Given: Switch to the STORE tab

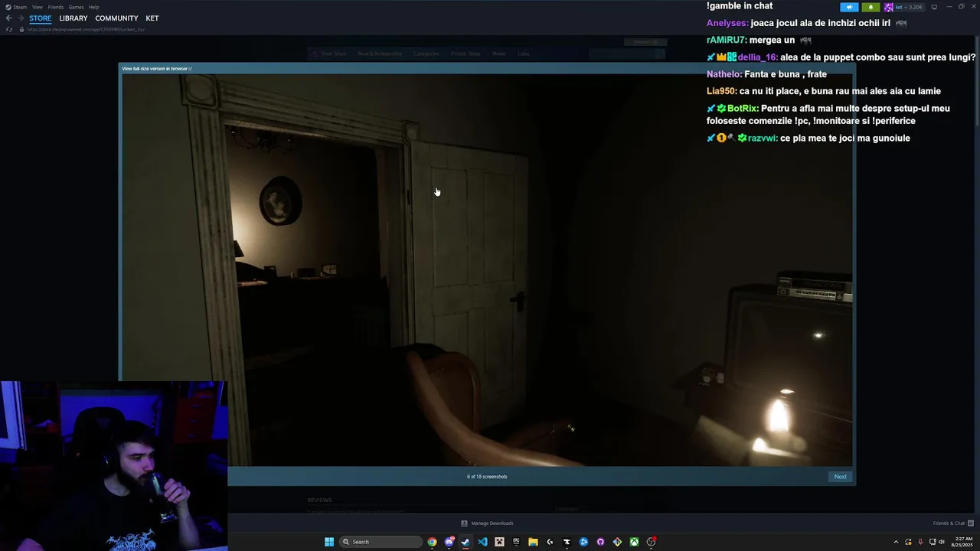Looking at the screenshot, I should click(41, 18).
